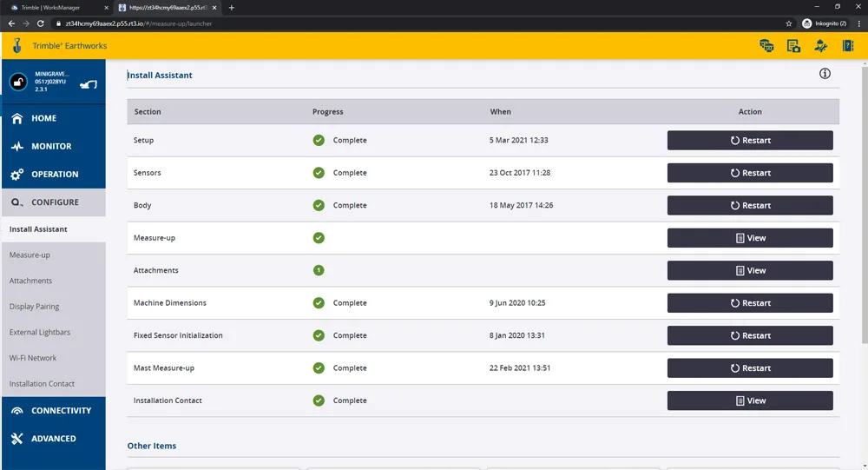Click the date 5 Mar 2021 12:33

tap(519, 140)
